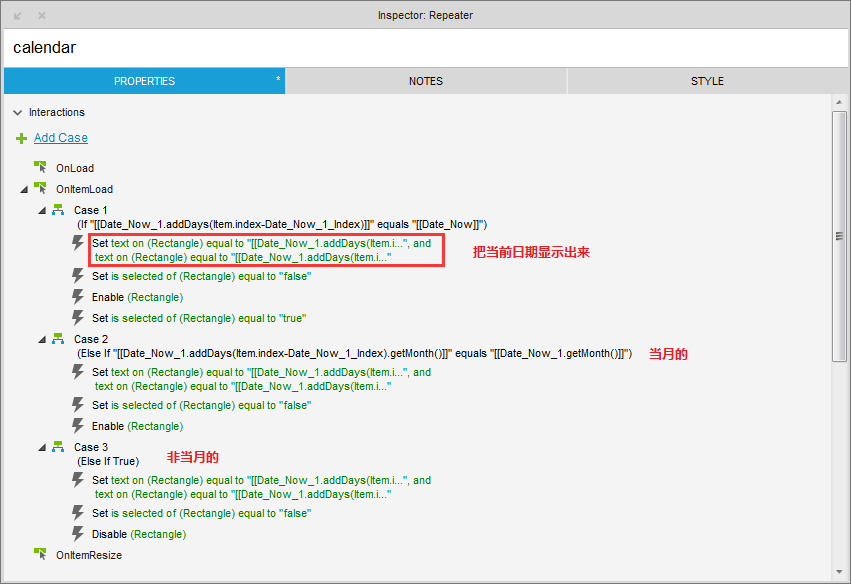This screenshot has width=851, height=584.
Task: Select the OnItemResize event row
Action: coord(89,555)
